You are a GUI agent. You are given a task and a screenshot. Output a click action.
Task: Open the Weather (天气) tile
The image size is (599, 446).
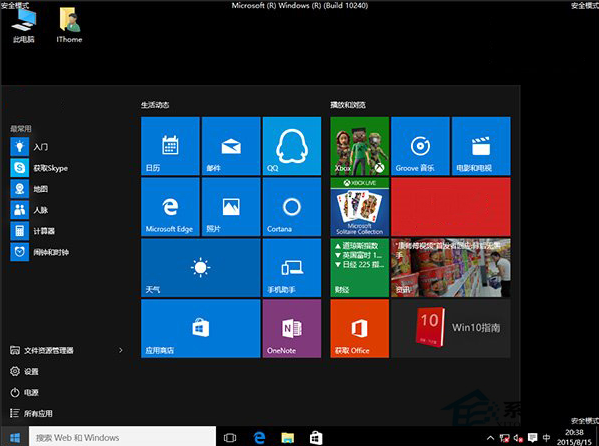pyautogui.click(x=201, y=268)
